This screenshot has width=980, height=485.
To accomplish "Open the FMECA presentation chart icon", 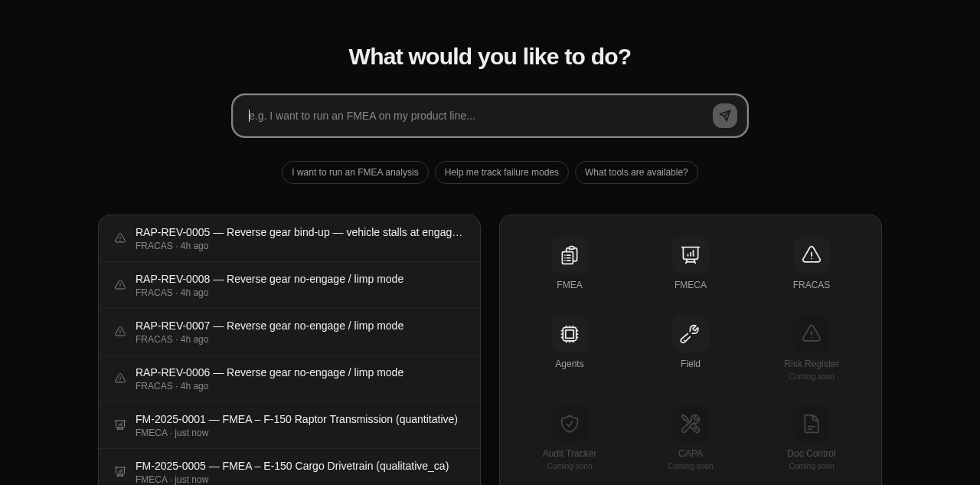I will tap(691, 255).
